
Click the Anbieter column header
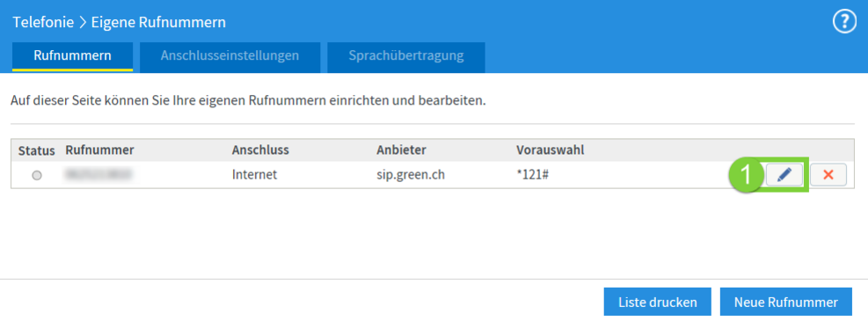pos(401,150)
